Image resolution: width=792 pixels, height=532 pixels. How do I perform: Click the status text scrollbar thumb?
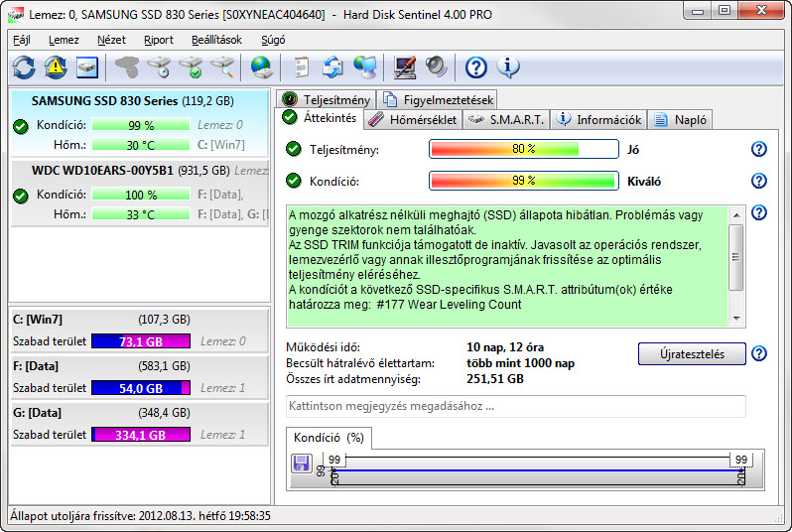click(x=736, y=257)
